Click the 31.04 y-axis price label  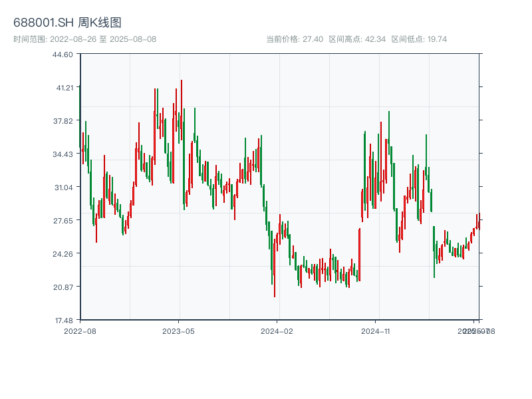[63, 188]
